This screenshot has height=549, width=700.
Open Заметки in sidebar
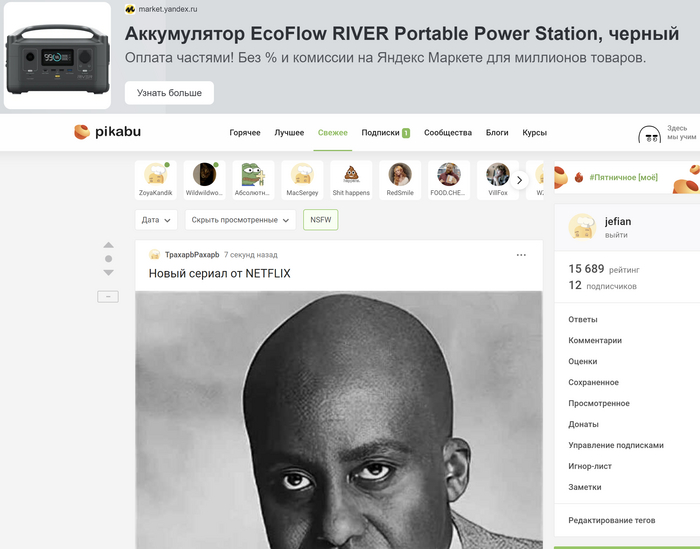584,487
